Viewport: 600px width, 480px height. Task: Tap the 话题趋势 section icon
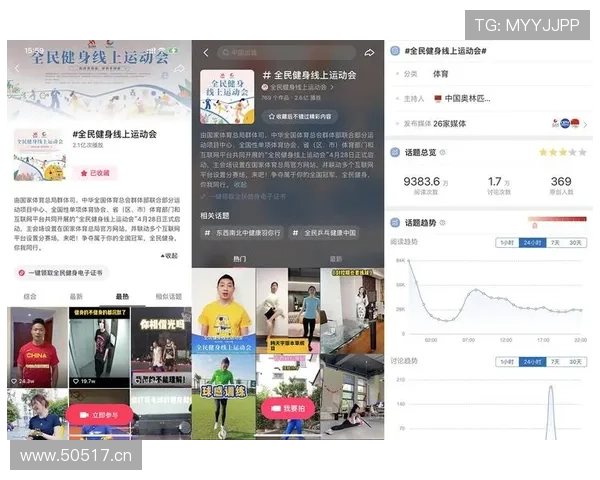click(395, 223)
